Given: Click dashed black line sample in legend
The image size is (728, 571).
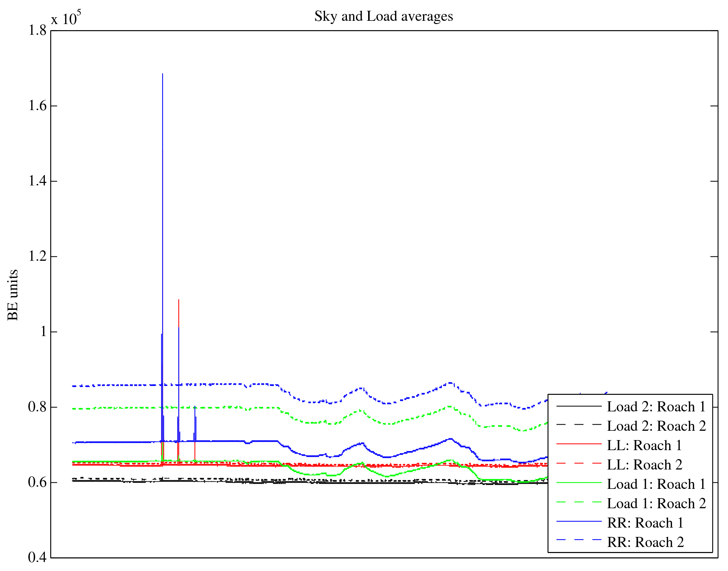Looking at the screenshot, I should (579, 425).
